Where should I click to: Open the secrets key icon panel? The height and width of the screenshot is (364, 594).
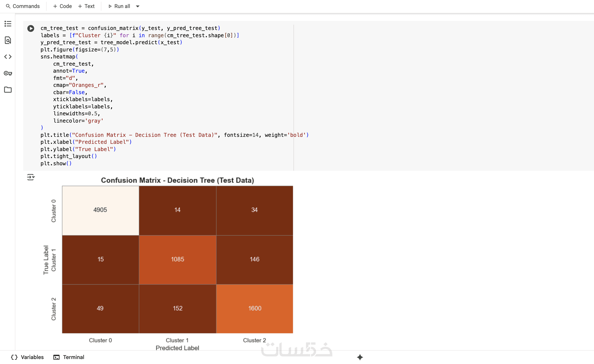[x=8, y=73]
